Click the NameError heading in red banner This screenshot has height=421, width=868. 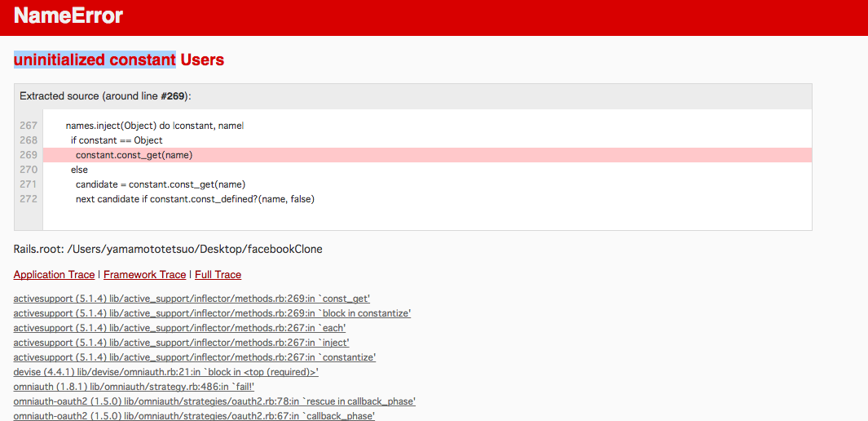[x=68, y=16]
